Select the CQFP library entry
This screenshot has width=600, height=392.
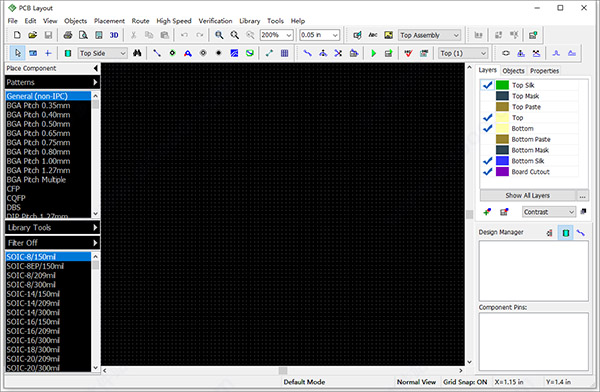pos(48,198)
